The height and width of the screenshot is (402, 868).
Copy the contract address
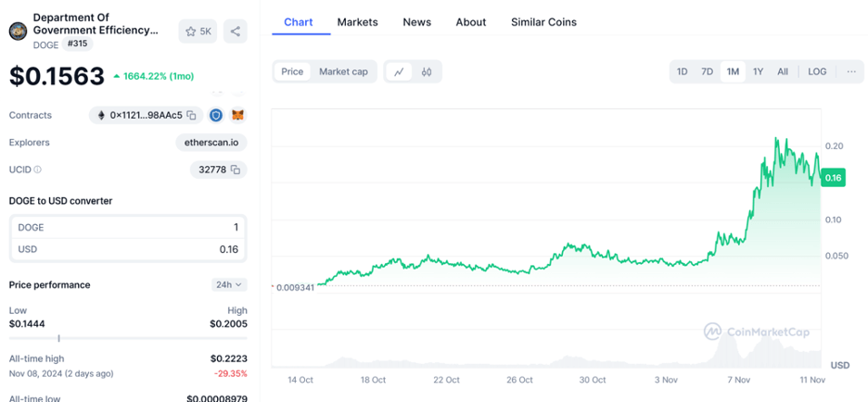(x=191, y=115)
